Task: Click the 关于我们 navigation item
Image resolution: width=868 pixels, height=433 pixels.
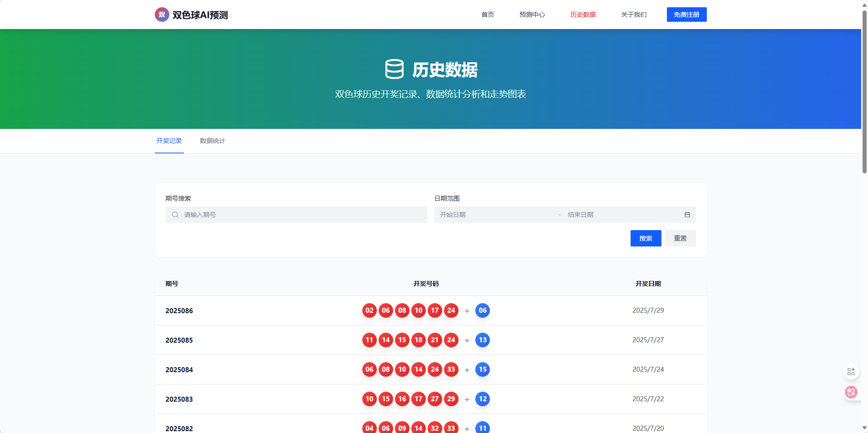Action: 634,15
